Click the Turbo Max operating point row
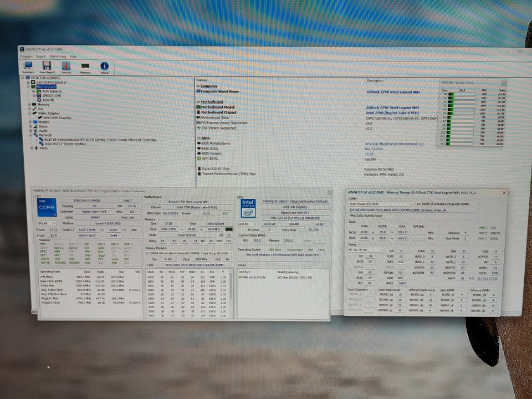This screenshot has width=532, height=399. [90, 286]
